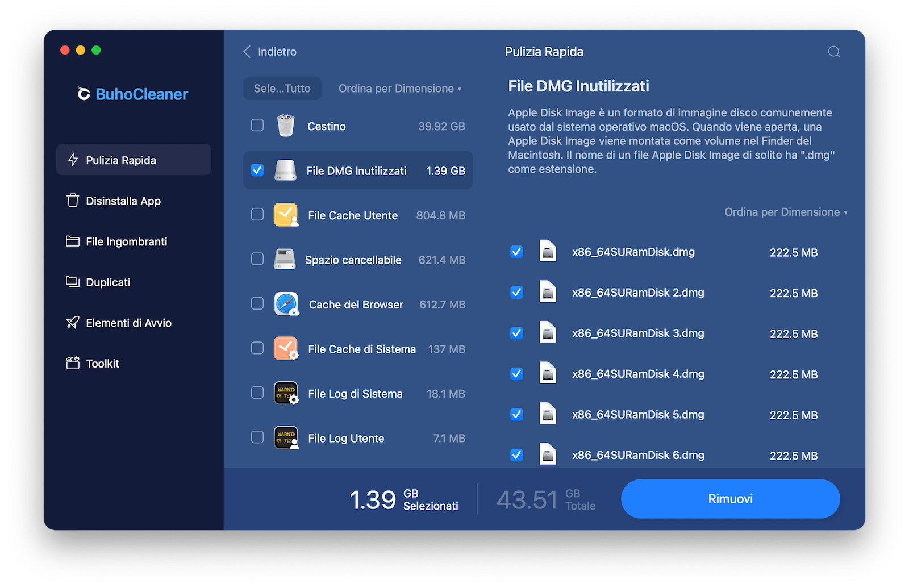Click the Disinstalla App trash icon
Viewport: 909px width, 588px height.
(73, 201)
